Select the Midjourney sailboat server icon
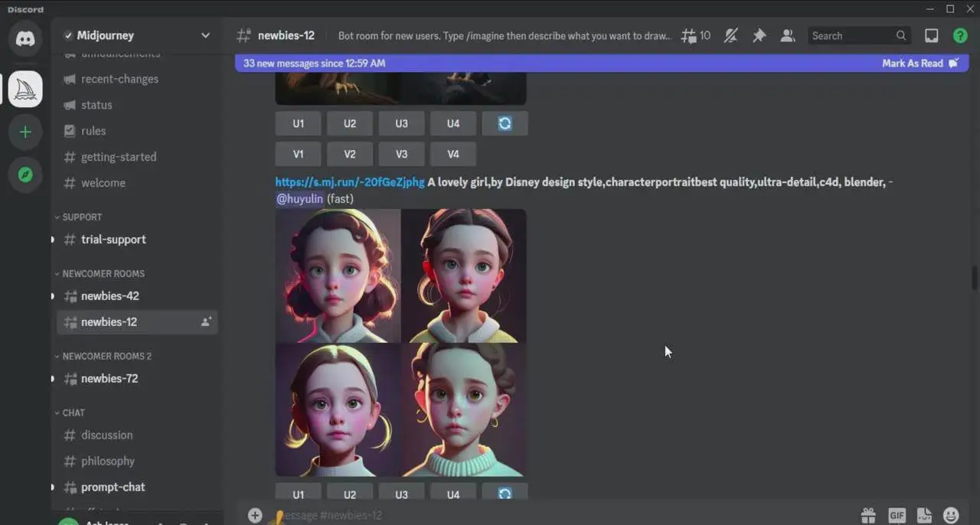Screen dimensions: 980x525 pos(25,90)
